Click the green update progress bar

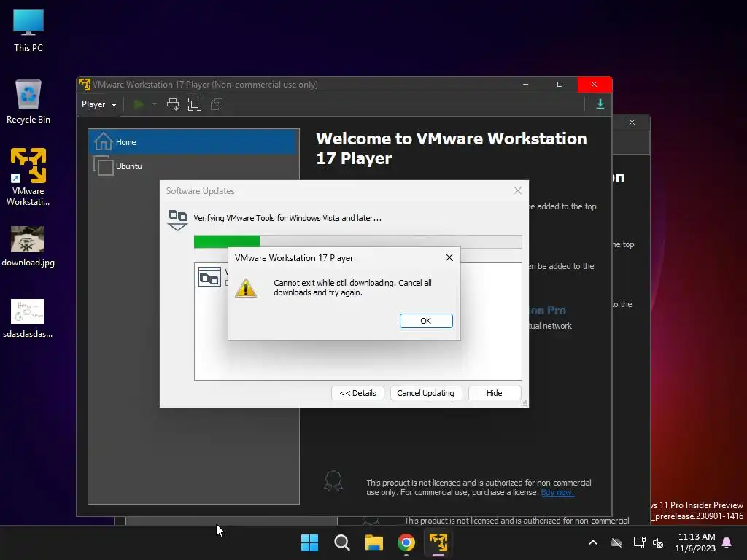click(x=357, y=241)
